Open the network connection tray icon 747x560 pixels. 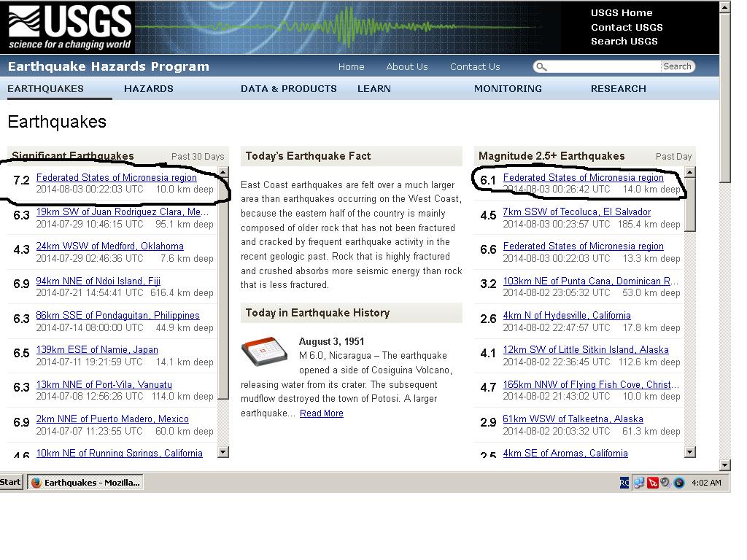pos(639,483)
